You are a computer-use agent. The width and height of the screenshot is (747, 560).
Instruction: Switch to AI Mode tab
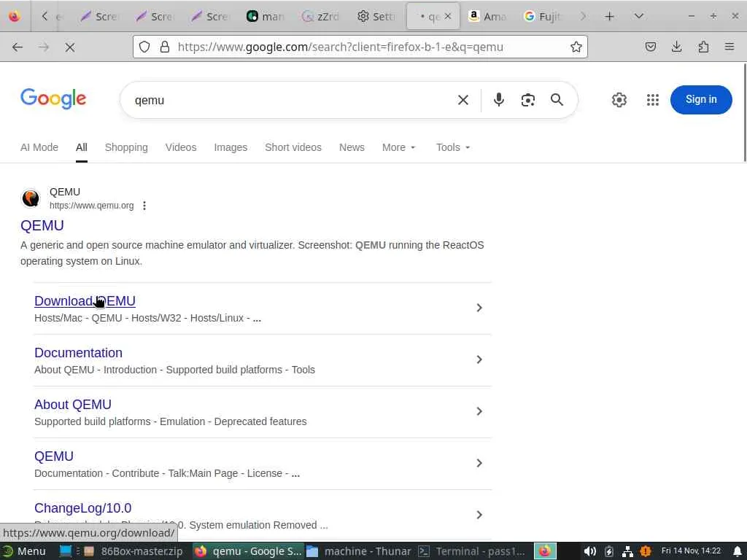click(x=39, y=147)
